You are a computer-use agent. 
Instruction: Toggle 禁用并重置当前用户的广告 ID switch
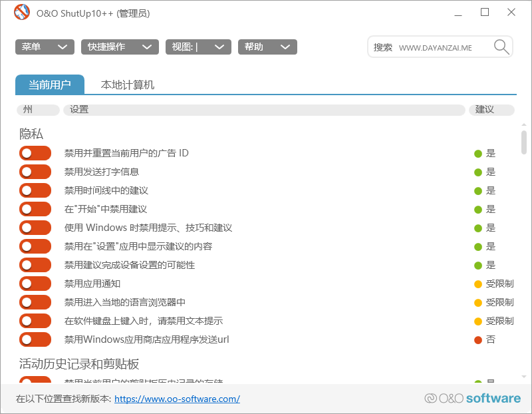[x=35, y=153]
